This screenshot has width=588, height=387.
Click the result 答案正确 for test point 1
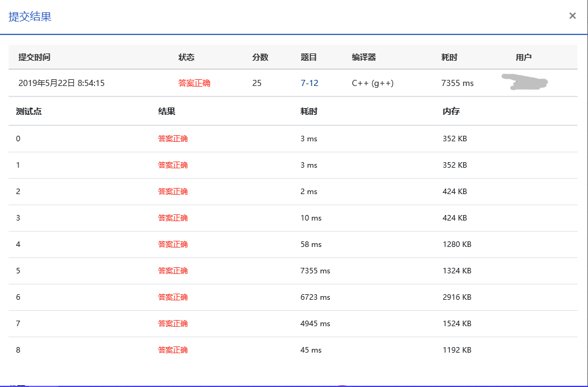click(173, 165)
